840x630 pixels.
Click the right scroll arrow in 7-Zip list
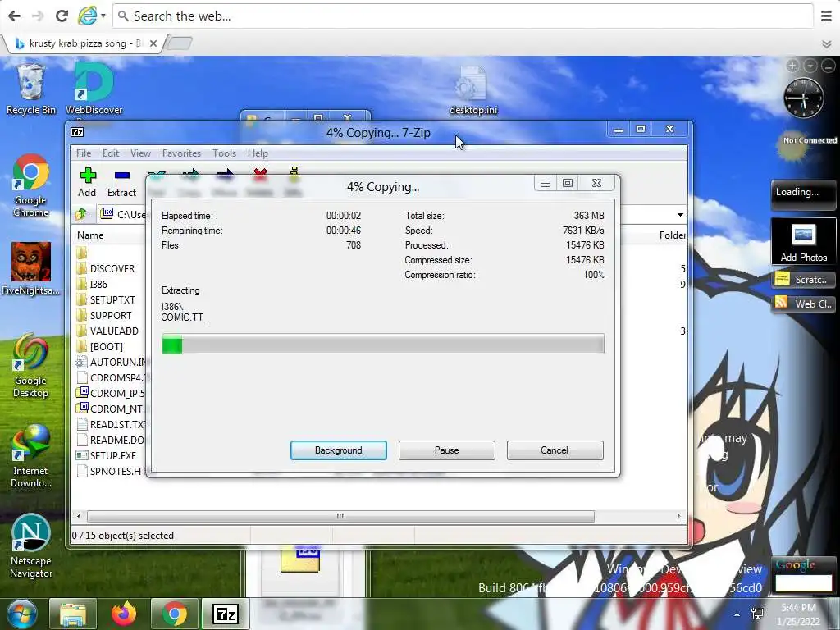click(x=678, y=517)
